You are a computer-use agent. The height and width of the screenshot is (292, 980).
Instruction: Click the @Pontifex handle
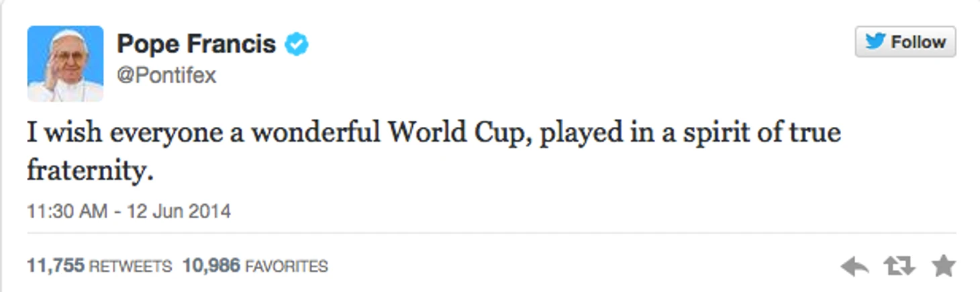click(166, 75)
